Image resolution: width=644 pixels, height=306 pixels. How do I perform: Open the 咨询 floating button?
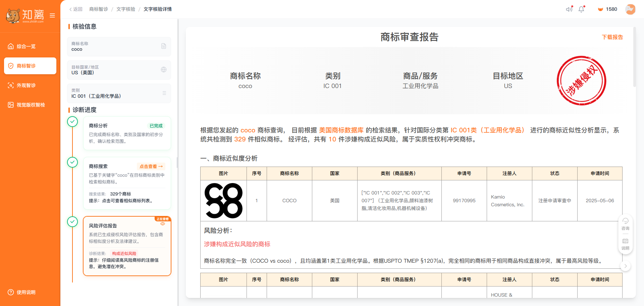pos(626,224)
